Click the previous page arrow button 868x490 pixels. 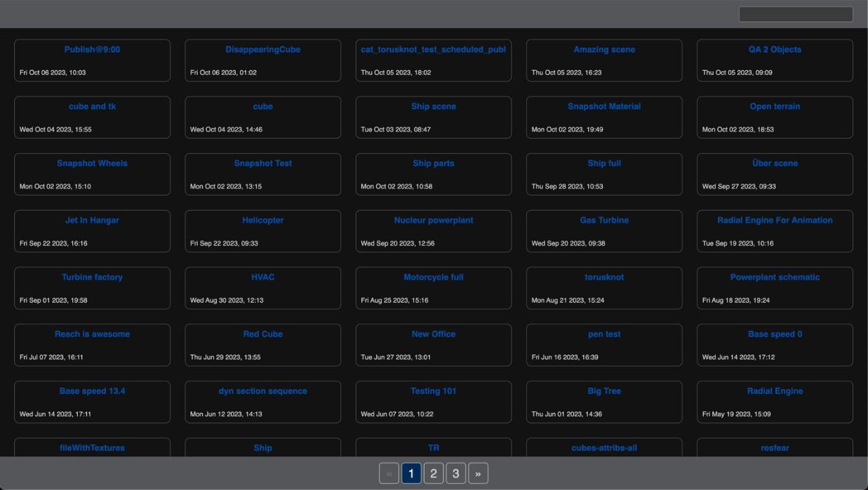click(389, 473)
